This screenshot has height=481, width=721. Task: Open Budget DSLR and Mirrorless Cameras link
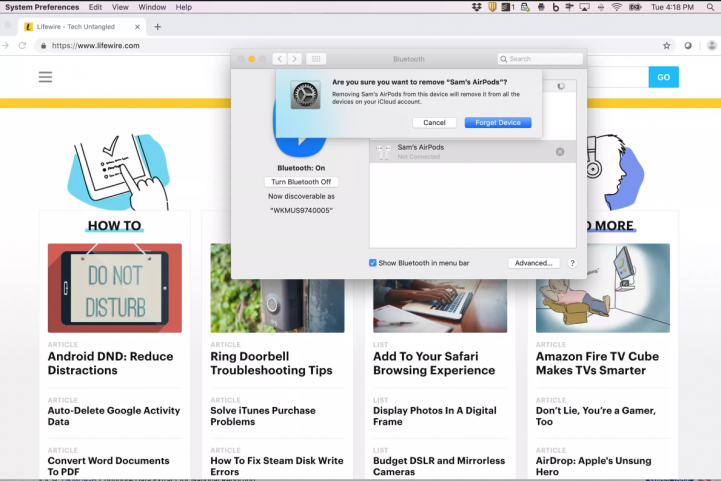coord(439,466)
